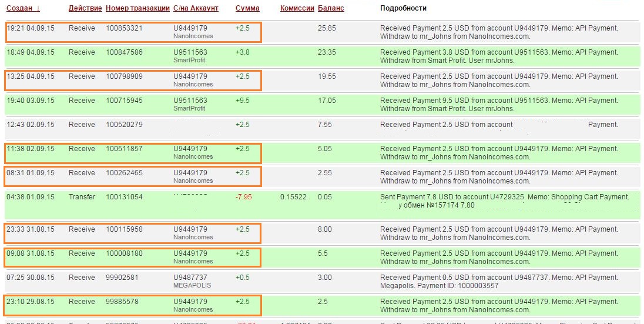Click the Подробности column heading
This screenshot has width=644, height=324.
click(403, 8)
